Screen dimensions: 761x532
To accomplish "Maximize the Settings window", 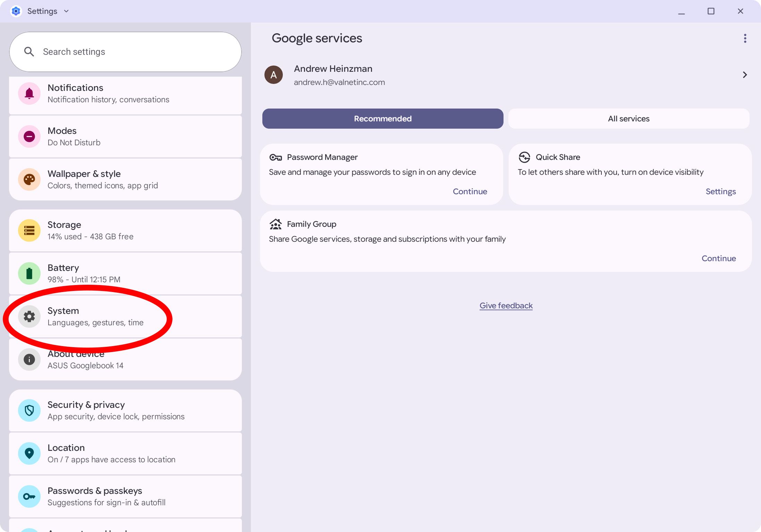I will point(711,11).
